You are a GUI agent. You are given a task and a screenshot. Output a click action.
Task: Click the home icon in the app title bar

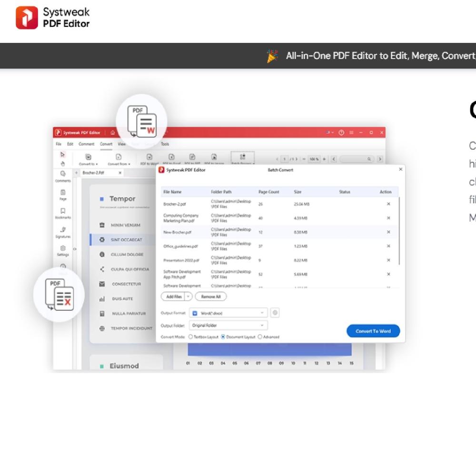pyautogui.click(x=113, y=133)
